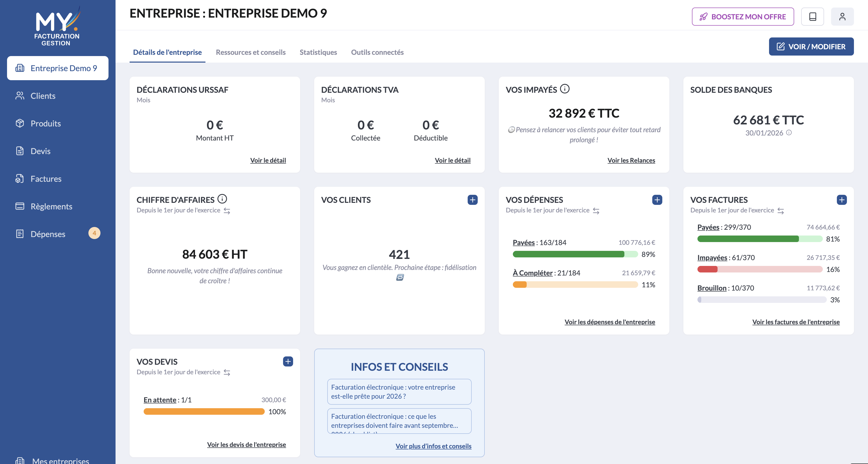Switch to Statistiques tab

coord(318,52)
